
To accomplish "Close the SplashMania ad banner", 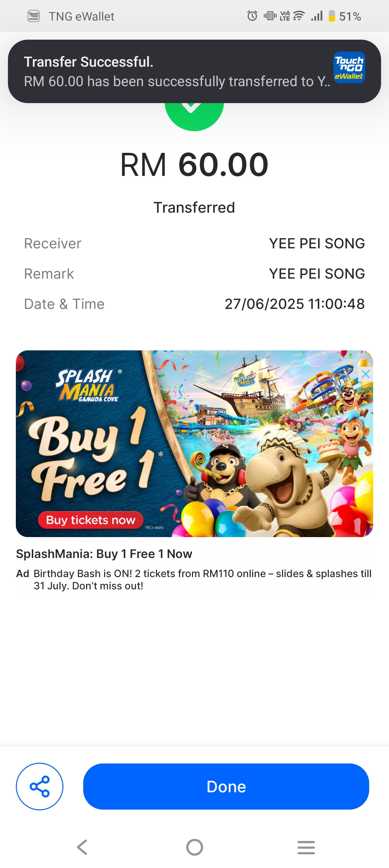I will click(x=366, y=374).
